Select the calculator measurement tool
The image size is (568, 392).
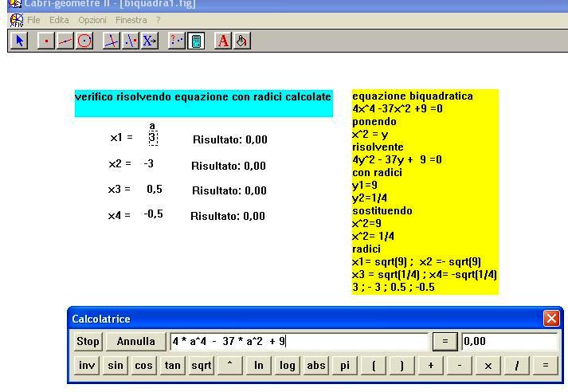[x=196, y=41]
